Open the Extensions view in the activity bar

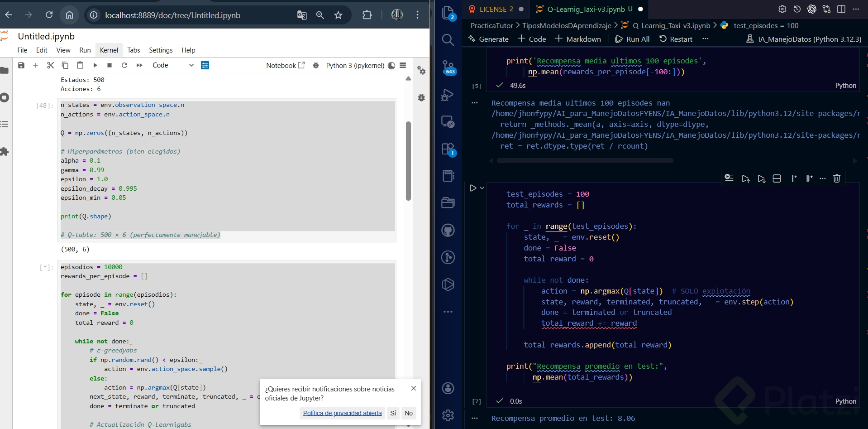pos(448,149)
